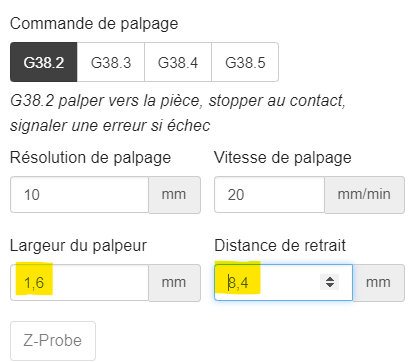Click mm unit beside Distance de retrait

point(379,283)
